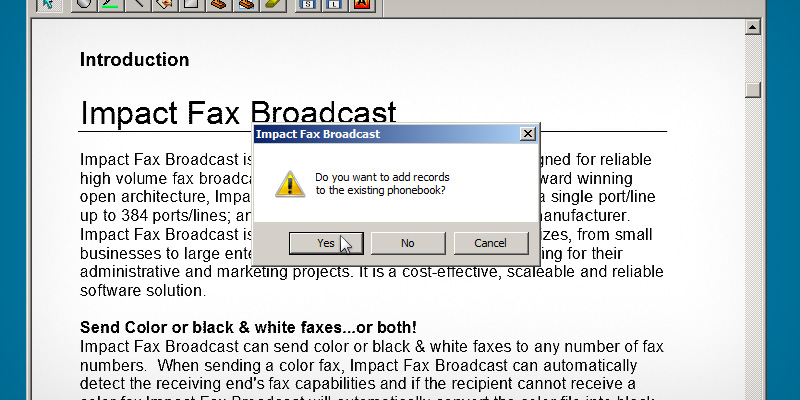The height and width of the screenshot is (400, 800).
Task: Click the scrollbar up arrow
Action: 753,28
